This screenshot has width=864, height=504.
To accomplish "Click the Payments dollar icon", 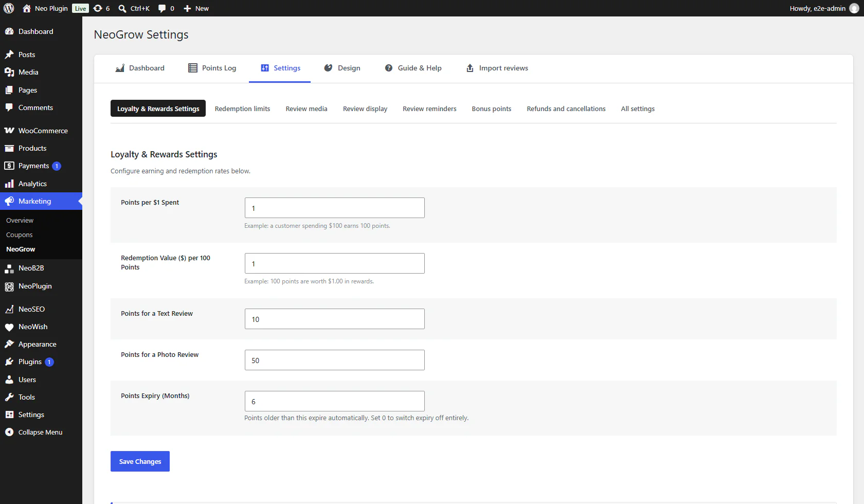I will point(9,166).
